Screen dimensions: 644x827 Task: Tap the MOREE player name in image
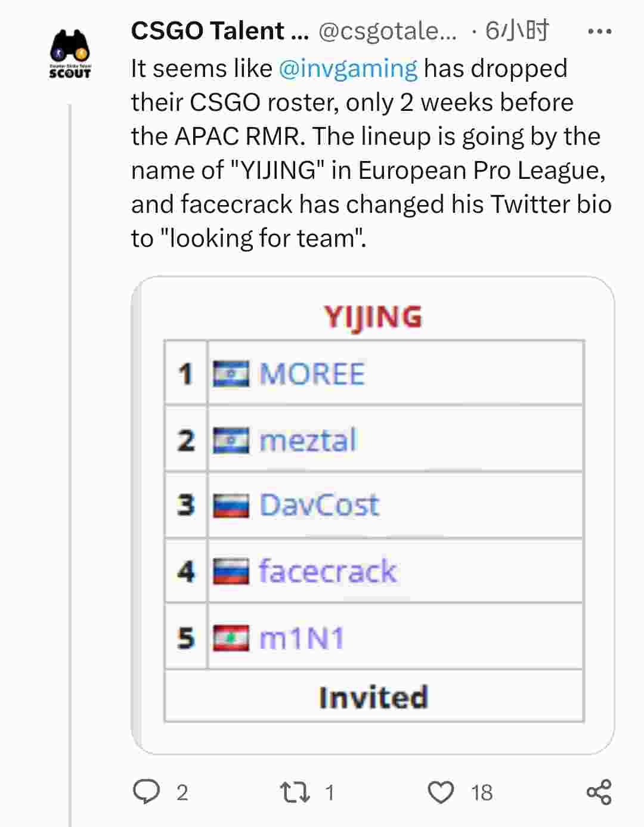pyautogui.click(x=312, y=374)
